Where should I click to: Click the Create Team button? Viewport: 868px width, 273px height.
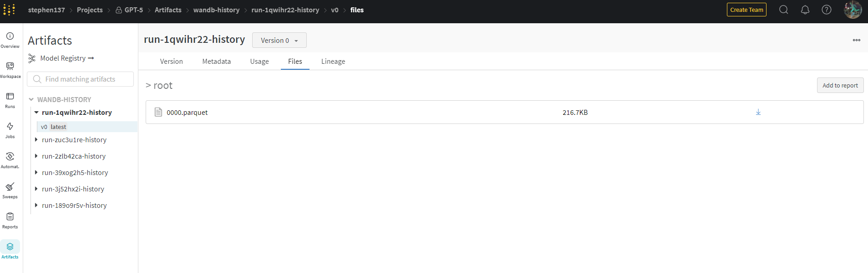(746, 10)
